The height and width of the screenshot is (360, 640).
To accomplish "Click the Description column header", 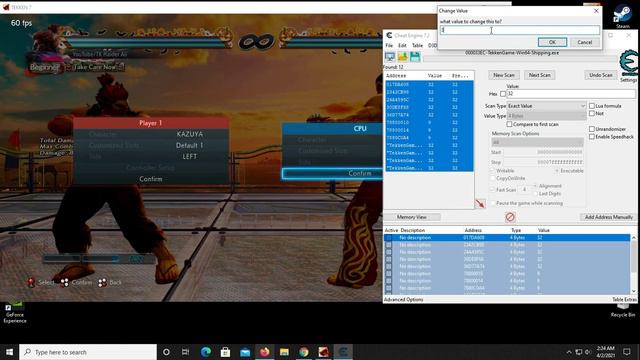I will coord(413,230).
